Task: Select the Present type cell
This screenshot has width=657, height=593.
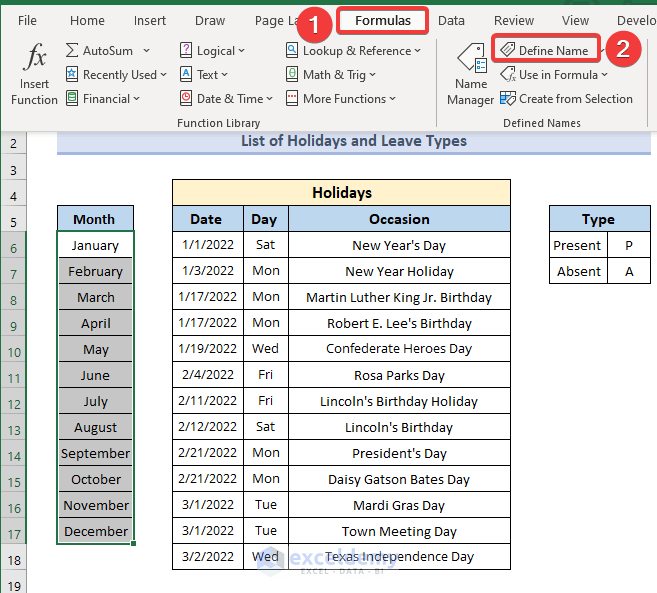Action: pyautogui.click(x=578, y=245)
